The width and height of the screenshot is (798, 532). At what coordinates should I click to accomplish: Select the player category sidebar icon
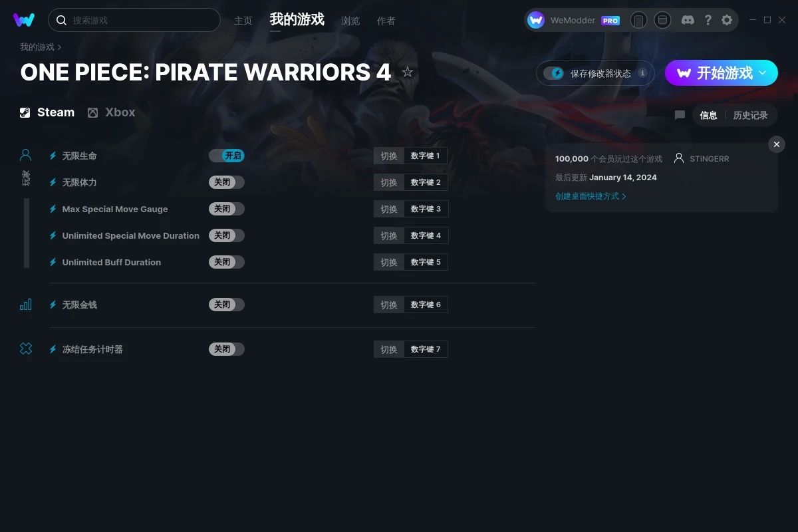pyautogui.click(x=26, y=155)
